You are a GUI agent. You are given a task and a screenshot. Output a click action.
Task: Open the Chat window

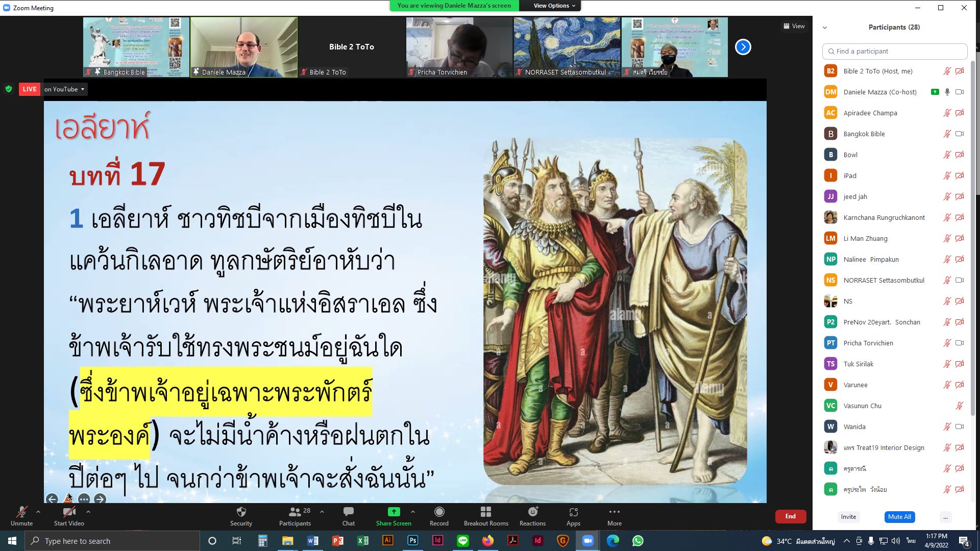(349, 516)
